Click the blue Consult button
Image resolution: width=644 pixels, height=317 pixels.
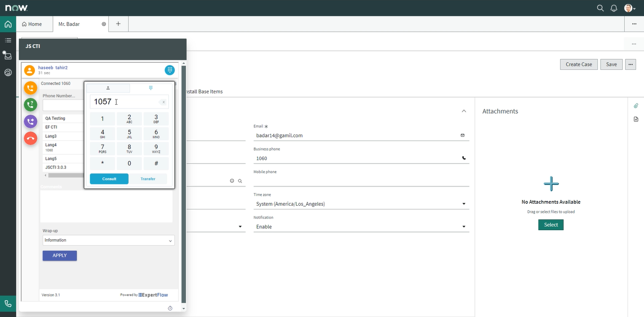point(109,179)
